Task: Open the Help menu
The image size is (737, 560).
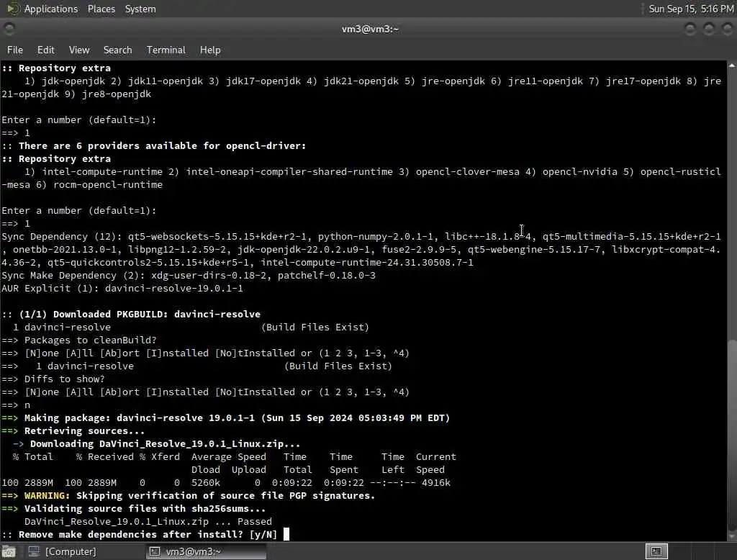Action: pyautogui.click(x=210, y=50)
